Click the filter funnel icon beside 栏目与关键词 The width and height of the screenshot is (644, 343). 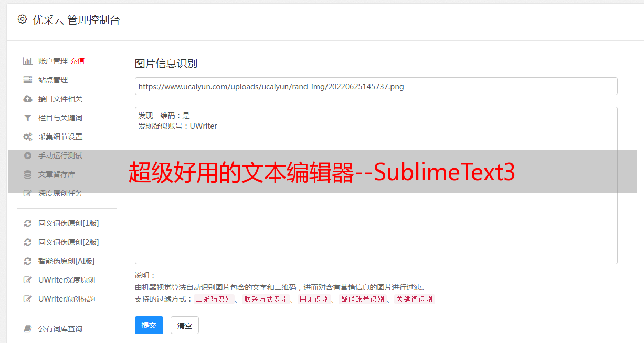pyautogui.click(x=28, y=118)
